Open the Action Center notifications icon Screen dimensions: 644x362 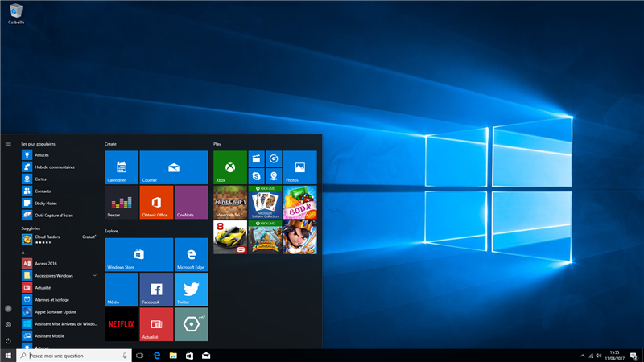pos(634,356)
